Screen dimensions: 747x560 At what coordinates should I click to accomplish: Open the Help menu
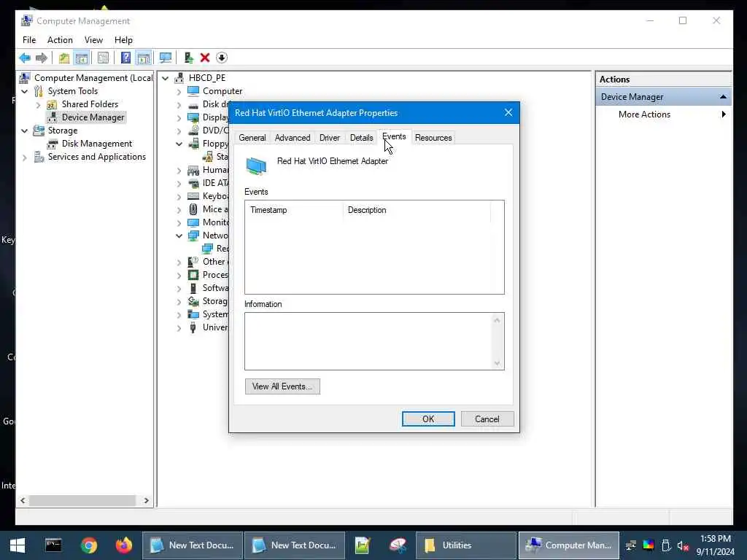(x=123, y=40)
